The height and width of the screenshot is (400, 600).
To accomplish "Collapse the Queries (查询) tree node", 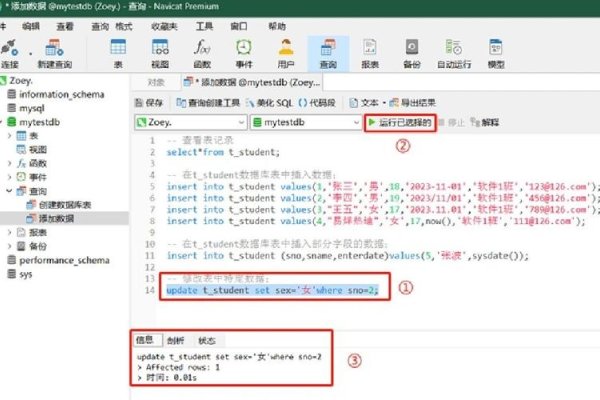I will tap(10, 191).
